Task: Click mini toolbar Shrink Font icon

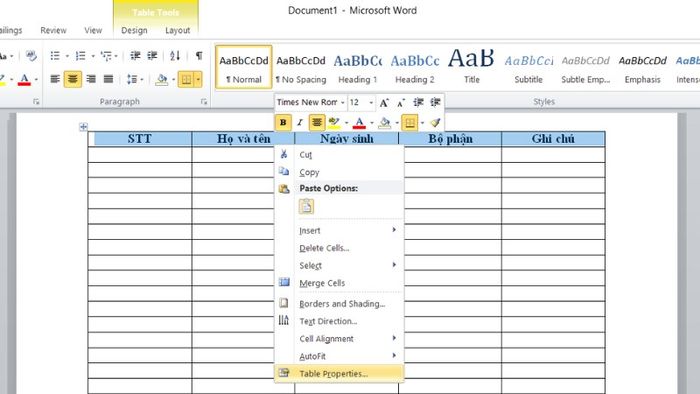Action: pos(401,103)
